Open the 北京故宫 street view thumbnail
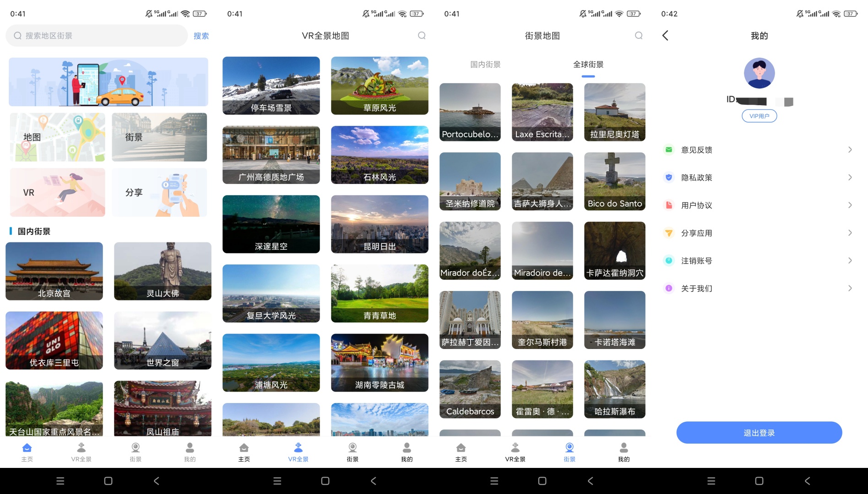Screen dimensions: 868x494 pyautogui.click(x=54, y=271)
